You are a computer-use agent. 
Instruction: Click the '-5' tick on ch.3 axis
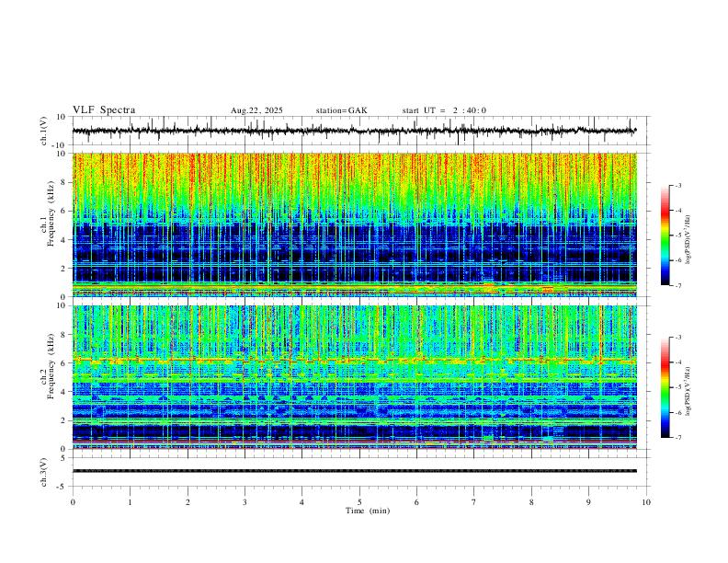click(62, 487)
